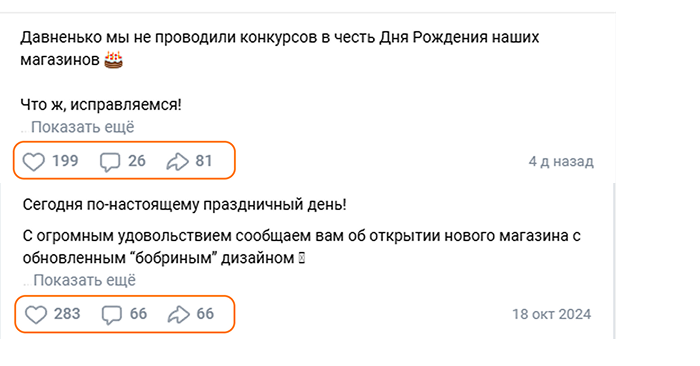Screen dimensions: 700x366
Task: Click the birthday cake emoji after магазинов
Action: (113, 59)
